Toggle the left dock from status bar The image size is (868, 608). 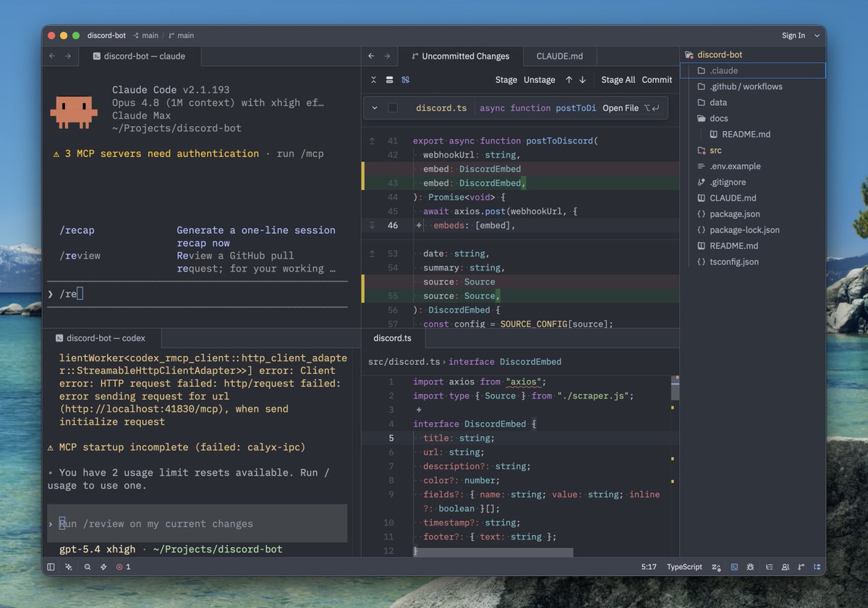point(51,567)
